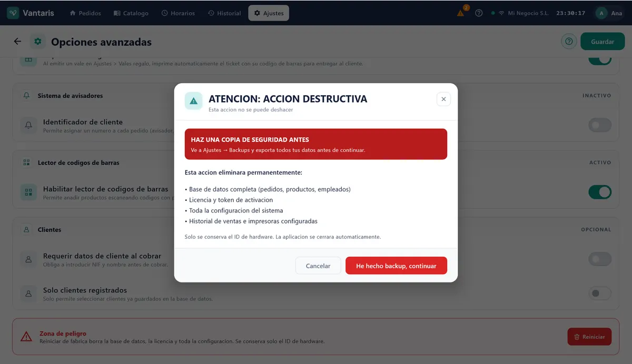Click the gear icon beside Opciones avanzadas title
The image size is (632, 364).
[38, 42]
